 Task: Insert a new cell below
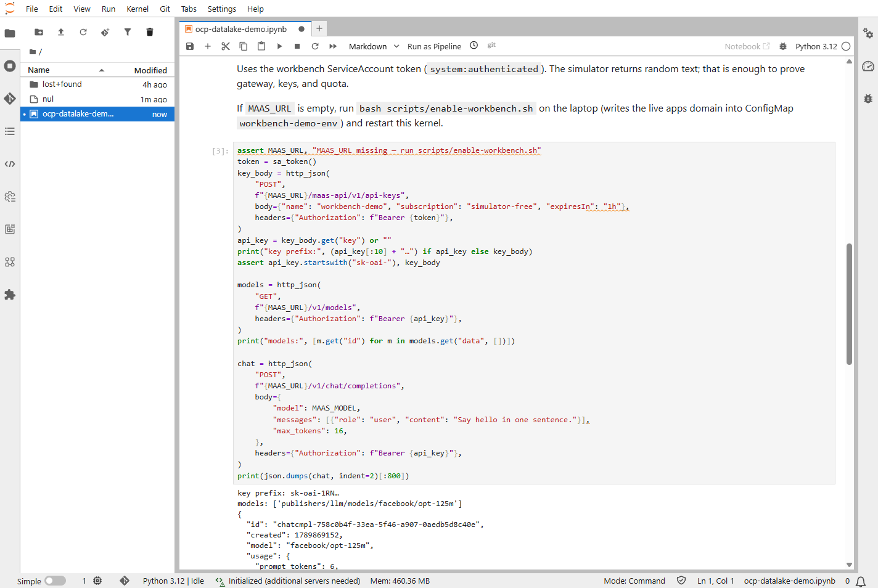208,46
